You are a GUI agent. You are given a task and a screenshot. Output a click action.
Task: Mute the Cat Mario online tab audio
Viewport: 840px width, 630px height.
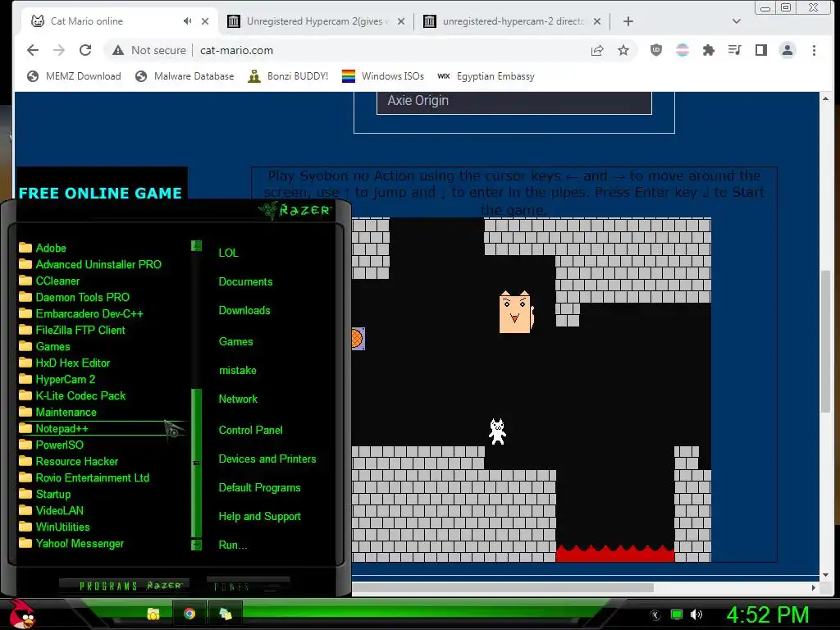pos(187,21)
